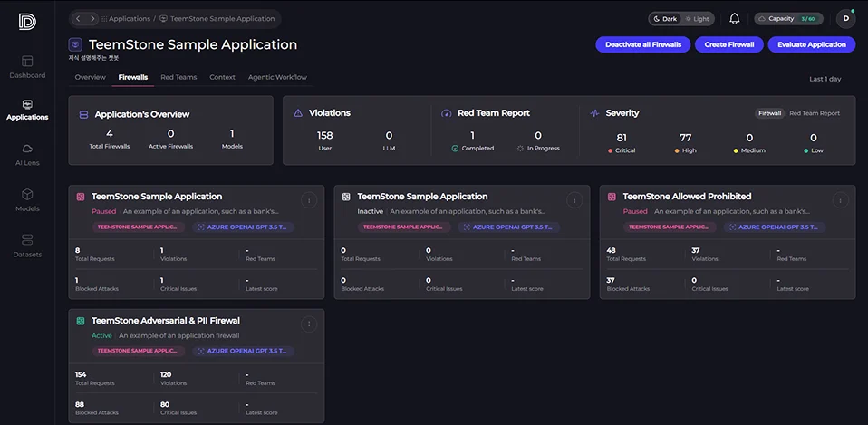Click 81 Critical severity count
The width and height of the screenshot is (868, 425).
click(622, 138)
